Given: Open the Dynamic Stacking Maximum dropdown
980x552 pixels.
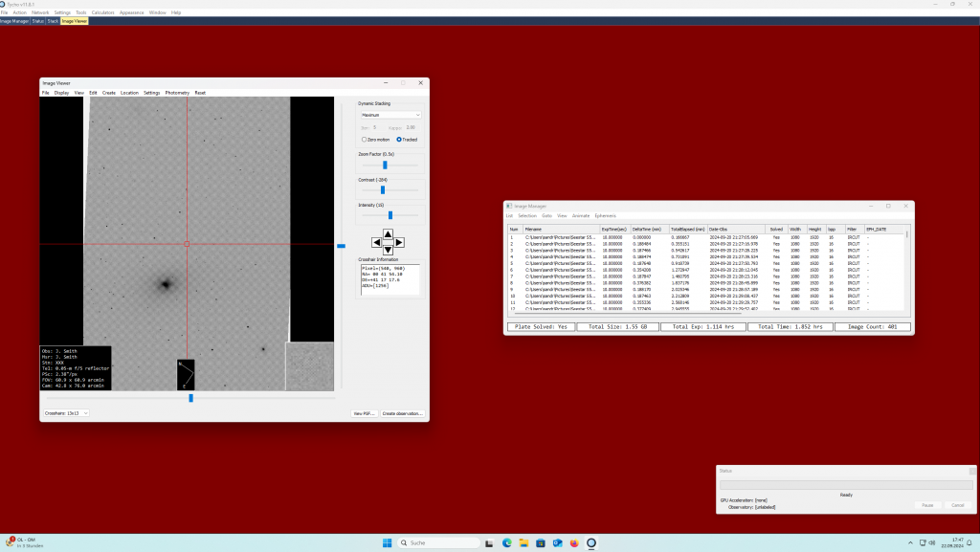Looking at the screenshot, I should (390, 115).
